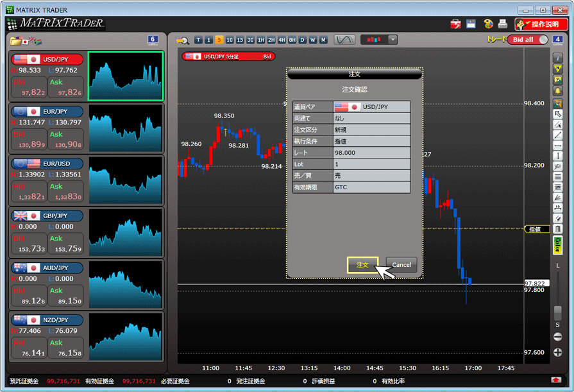Click the minus zoom out button
The image size is (574, 392).
(x=557, y=337)
